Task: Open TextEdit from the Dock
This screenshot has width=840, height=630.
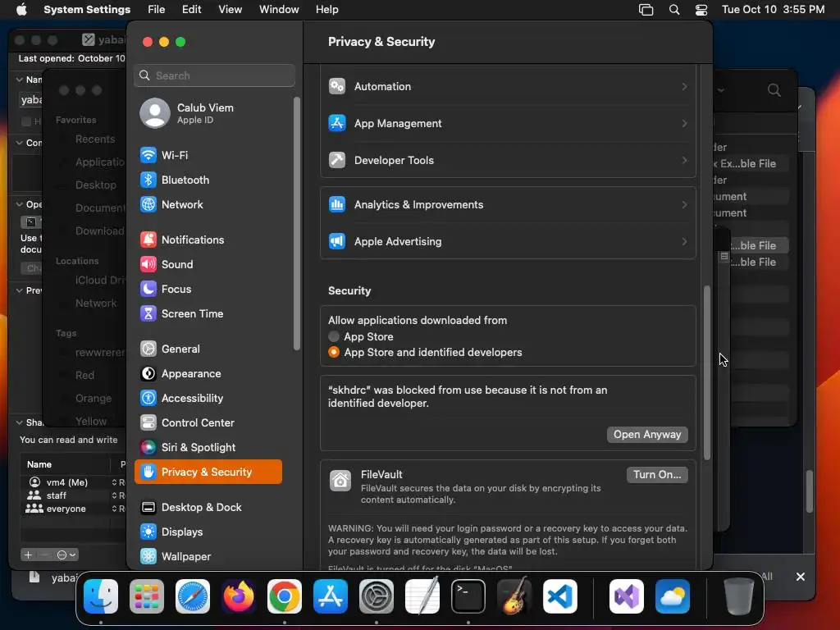Action: (x=422, y=596)
